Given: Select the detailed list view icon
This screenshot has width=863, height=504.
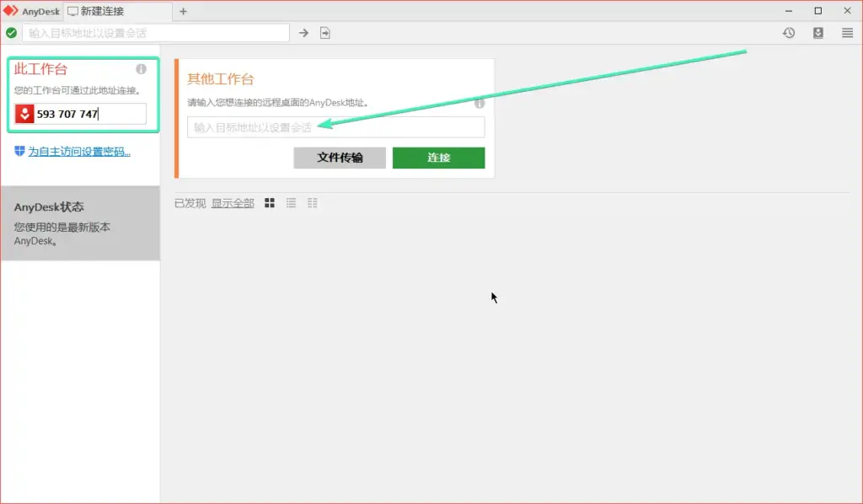Looking at the screenshot, I should (313, 202).
